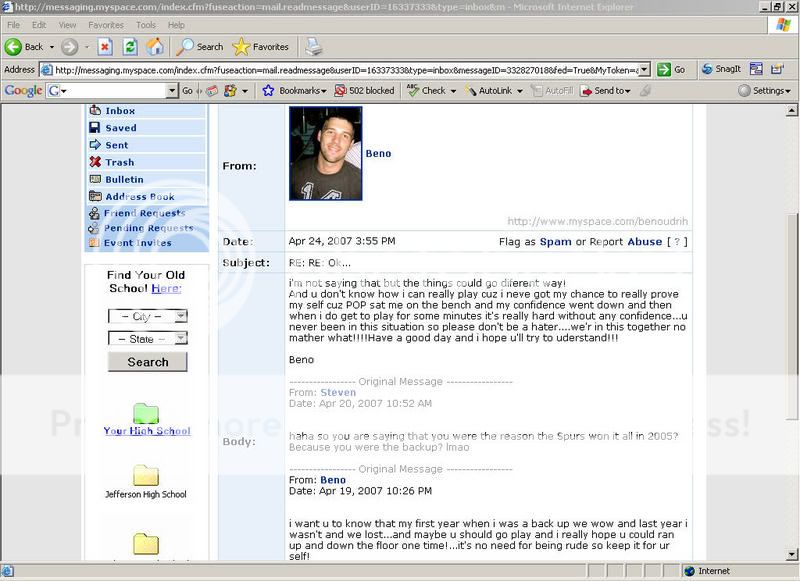The image size is (800, 581).
Task: Click Beno's profile photo thumbnail
Action: point(325,153)
